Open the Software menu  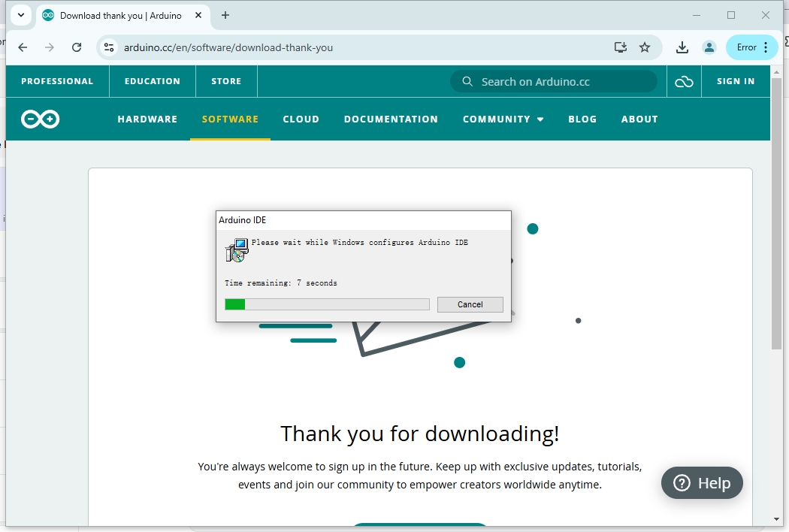230,119
